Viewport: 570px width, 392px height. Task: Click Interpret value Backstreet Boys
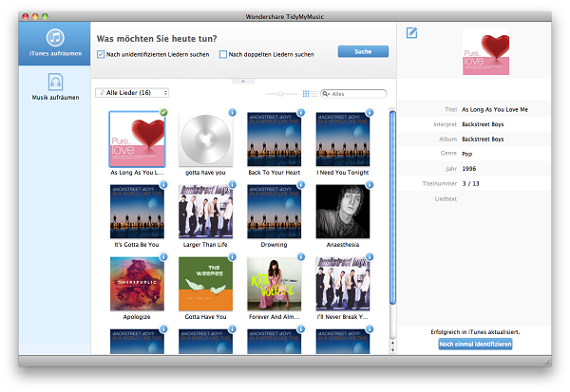[x=483, y=124]
